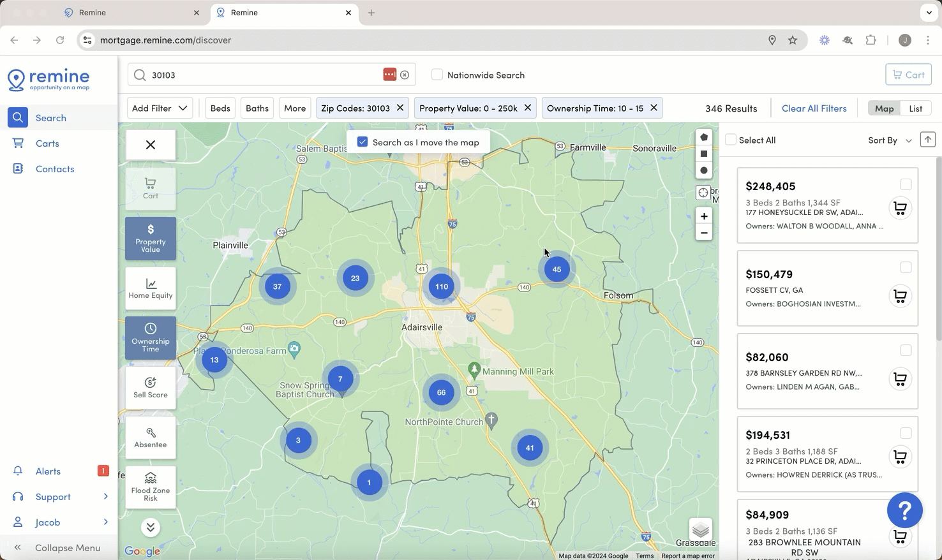Screen dimensions: 942x560
Task: Open Carts in the sidebar
Action: (x=47, y=144)
